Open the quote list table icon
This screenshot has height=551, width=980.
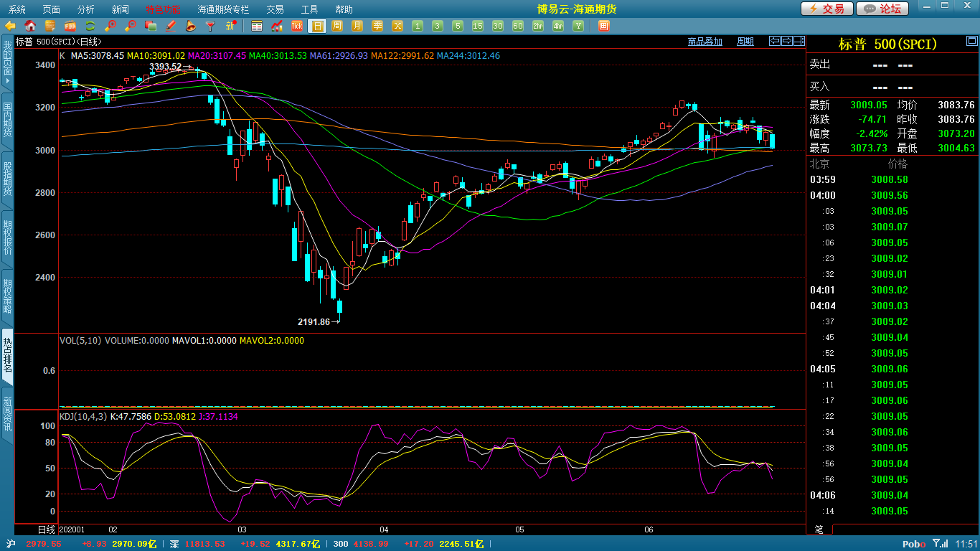coord(257,26)
